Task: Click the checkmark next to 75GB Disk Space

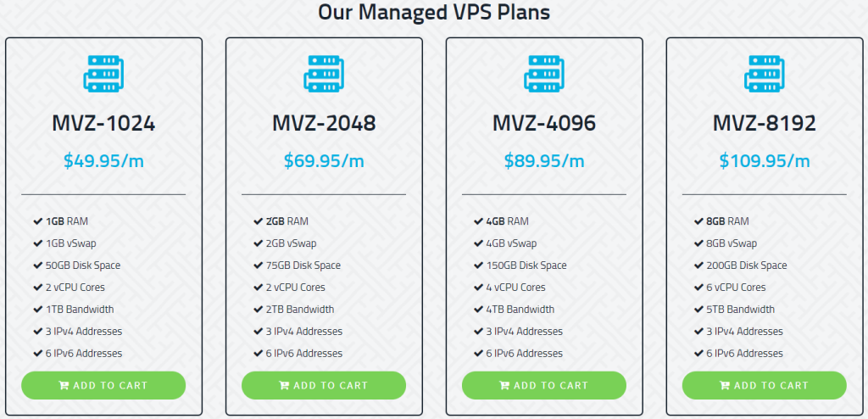Action: tap(259, 265)
